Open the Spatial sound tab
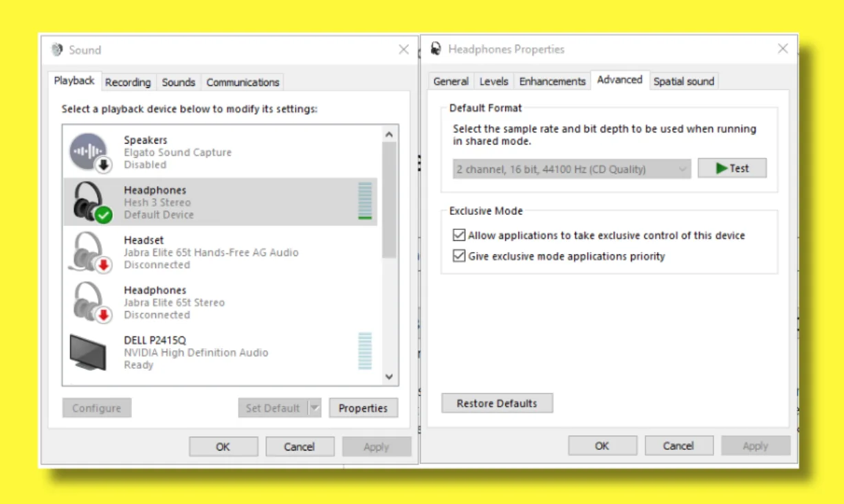Viewport: 844px width, 504px height. coord(683,81)
